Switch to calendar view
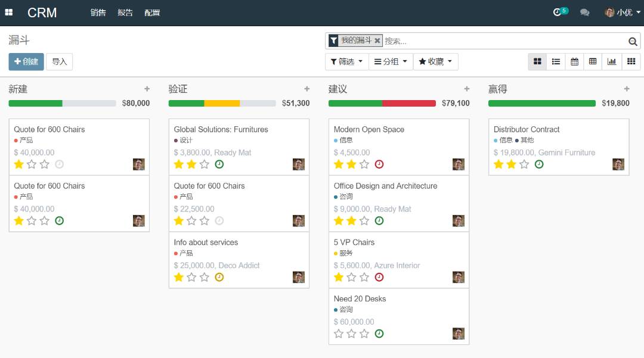Image resolution: width=644 pixels, height=358 pixels. click(x=574, y=61)
